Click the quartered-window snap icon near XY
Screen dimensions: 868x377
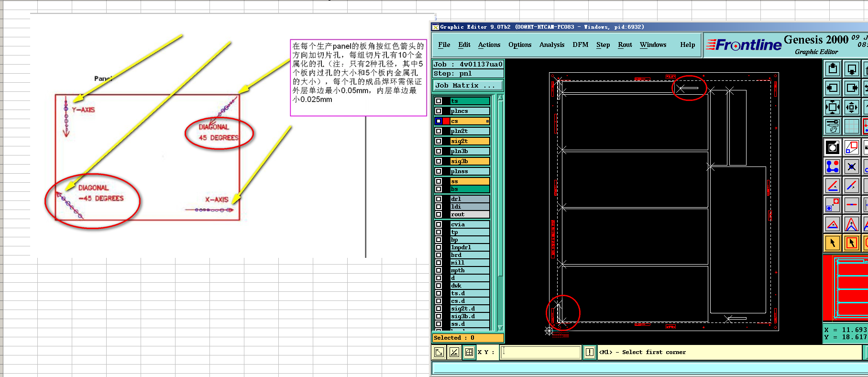tap(469, 353)
